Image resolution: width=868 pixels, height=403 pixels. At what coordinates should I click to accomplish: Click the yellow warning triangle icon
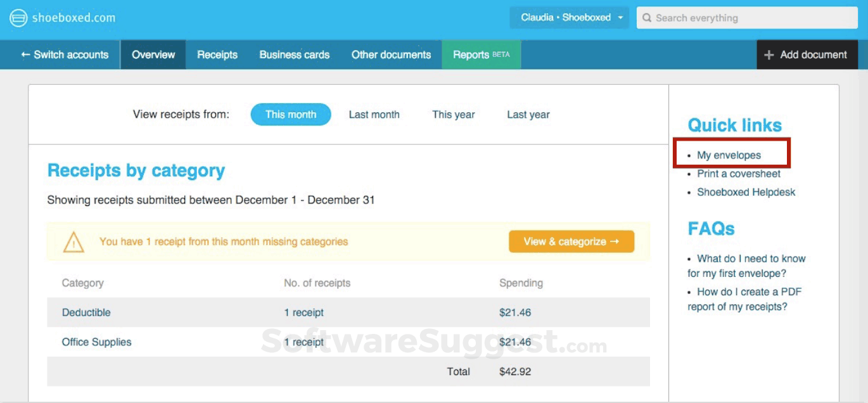coord(73,241)
